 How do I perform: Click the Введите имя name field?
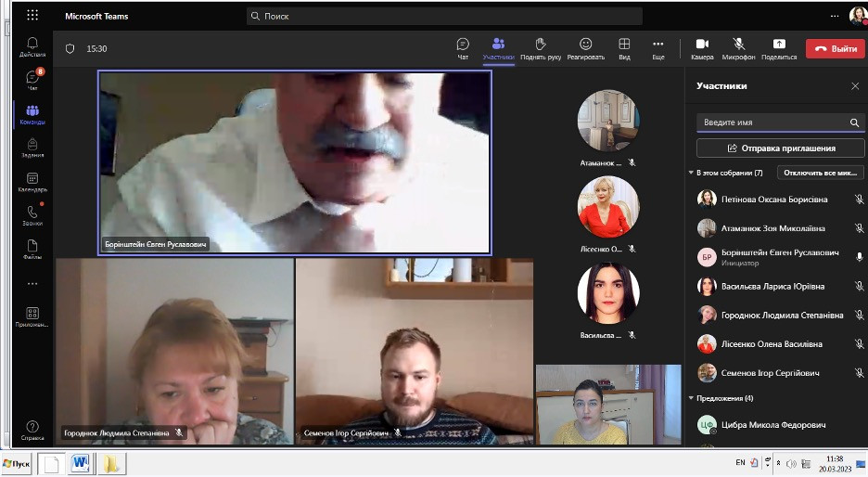[x=781, y=122]
